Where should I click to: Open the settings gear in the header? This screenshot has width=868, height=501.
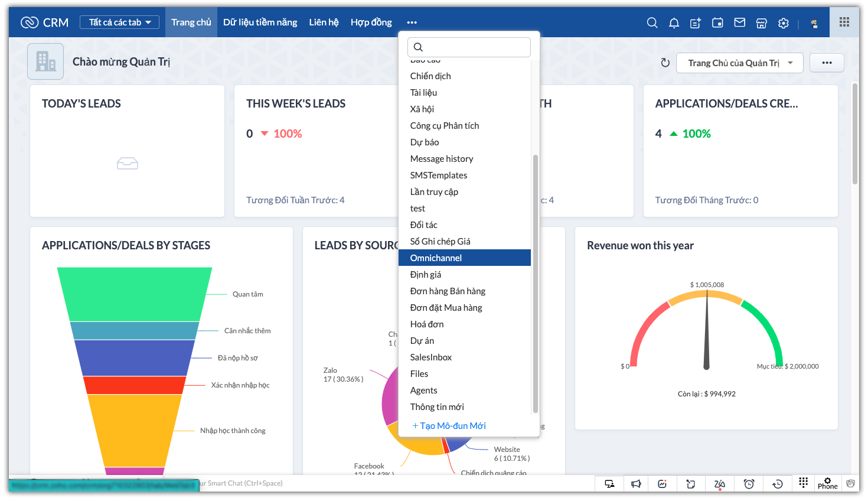pos(784,22)
